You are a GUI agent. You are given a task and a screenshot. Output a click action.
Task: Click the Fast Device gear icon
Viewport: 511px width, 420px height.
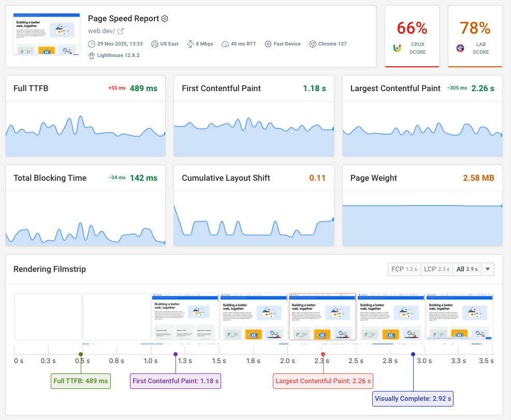pos(268,44)
